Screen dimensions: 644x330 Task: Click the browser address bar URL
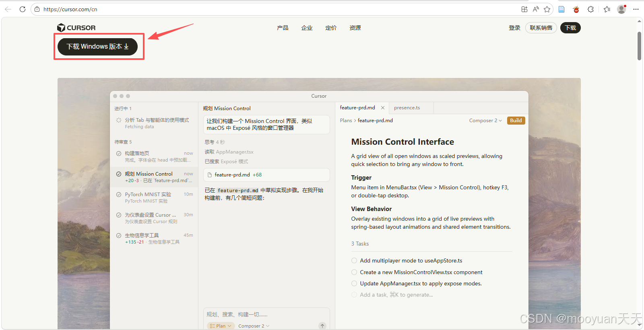pyautogui.click(x=70, y=9)
